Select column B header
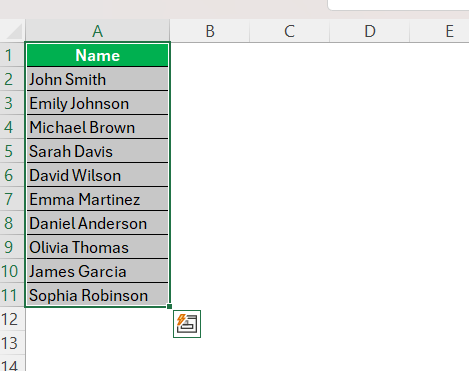469x371 pixels. pos(210,31)
